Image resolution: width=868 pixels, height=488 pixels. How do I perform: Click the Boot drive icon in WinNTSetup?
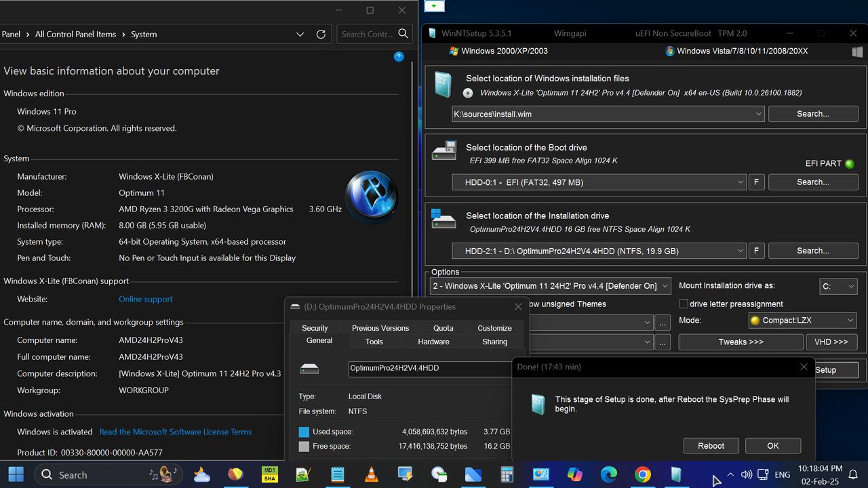[444, 150]
